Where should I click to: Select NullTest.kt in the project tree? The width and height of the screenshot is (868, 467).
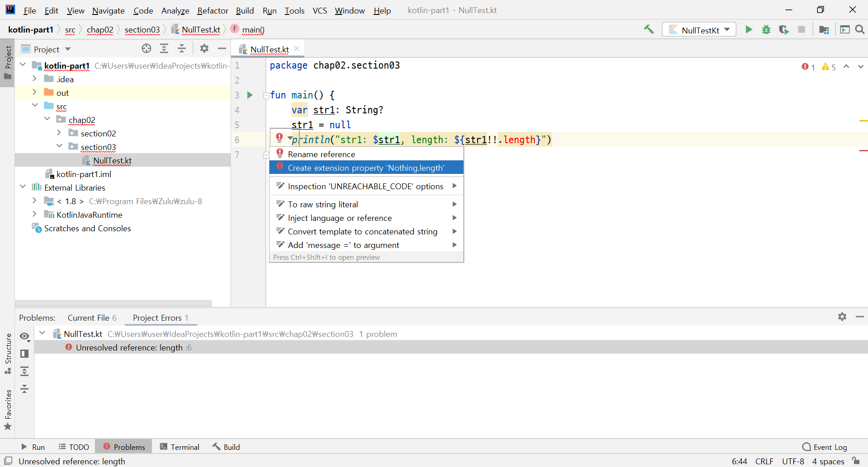123,160
